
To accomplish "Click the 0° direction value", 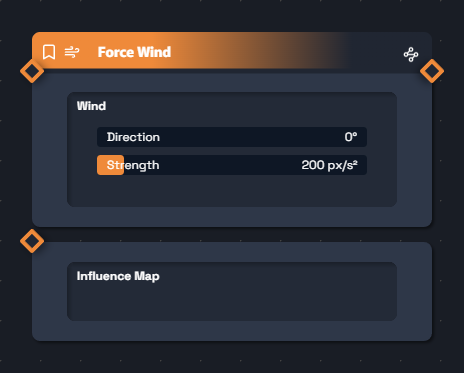I will 351,137.
